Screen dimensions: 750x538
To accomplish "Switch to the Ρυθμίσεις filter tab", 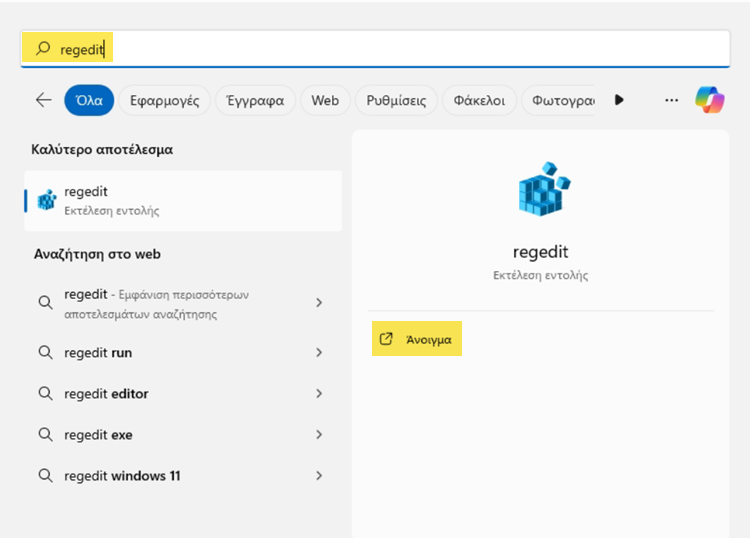I will point(396,100).
